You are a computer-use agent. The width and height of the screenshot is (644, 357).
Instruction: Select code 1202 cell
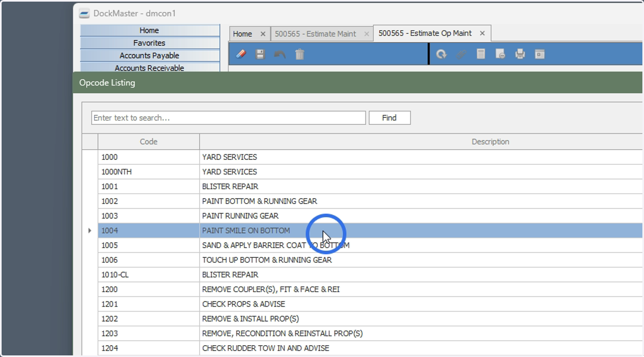coord(149,318)
